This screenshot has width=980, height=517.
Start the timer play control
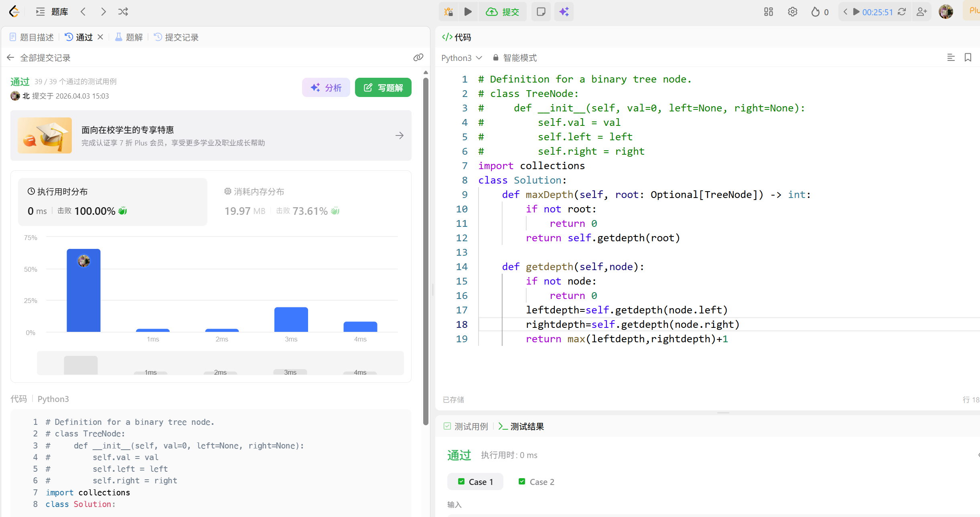pyautogui.click(x=856, y=12)
